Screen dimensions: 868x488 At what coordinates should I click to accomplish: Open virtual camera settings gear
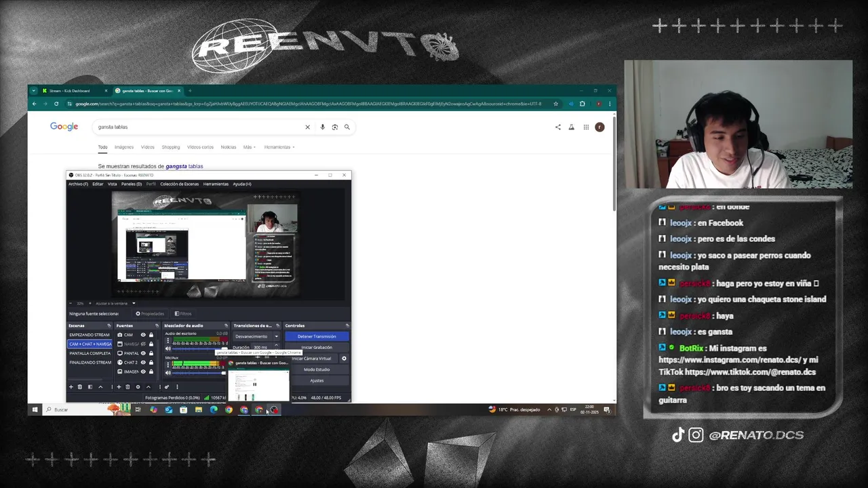tap(344, 359)
